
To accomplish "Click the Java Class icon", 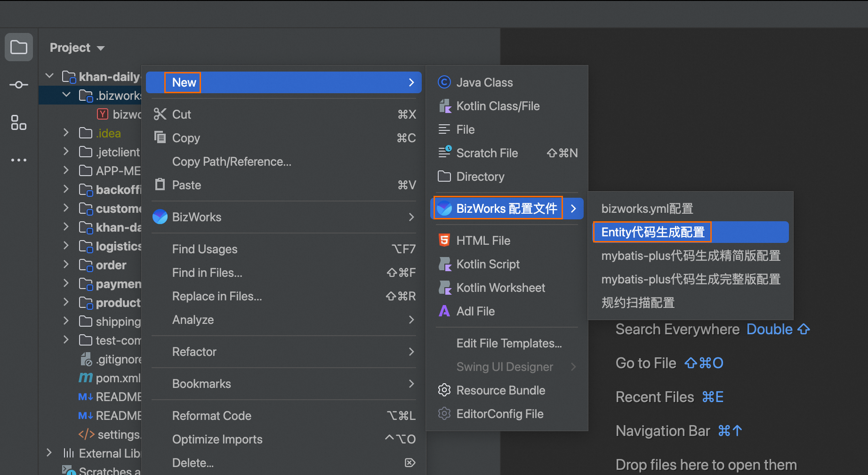I will [444, 82].
